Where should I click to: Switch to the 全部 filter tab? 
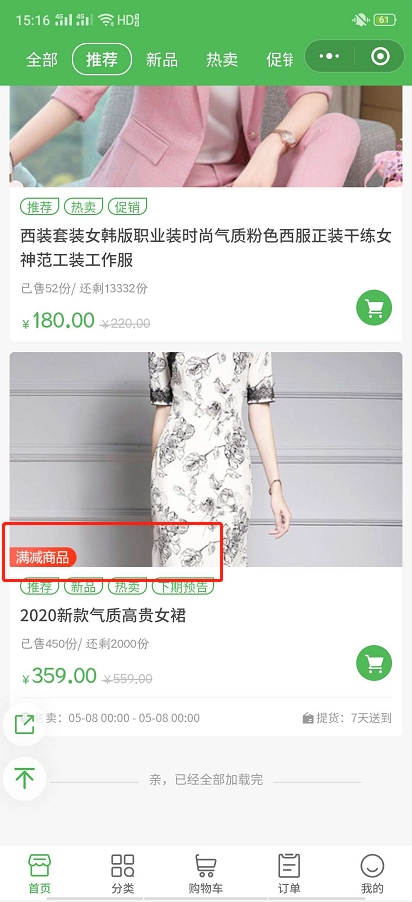coord(42,59)
